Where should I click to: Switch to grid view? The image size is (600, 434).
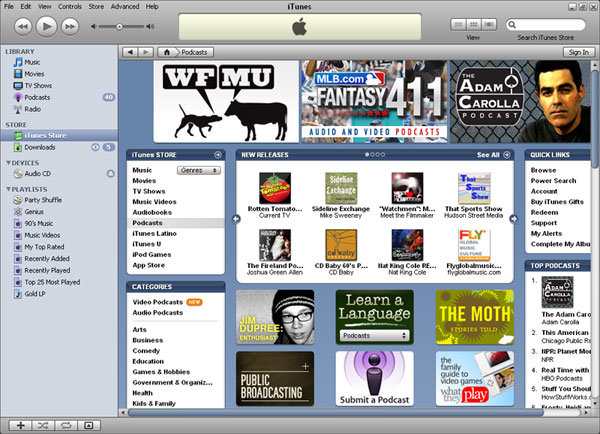[473, 24]
